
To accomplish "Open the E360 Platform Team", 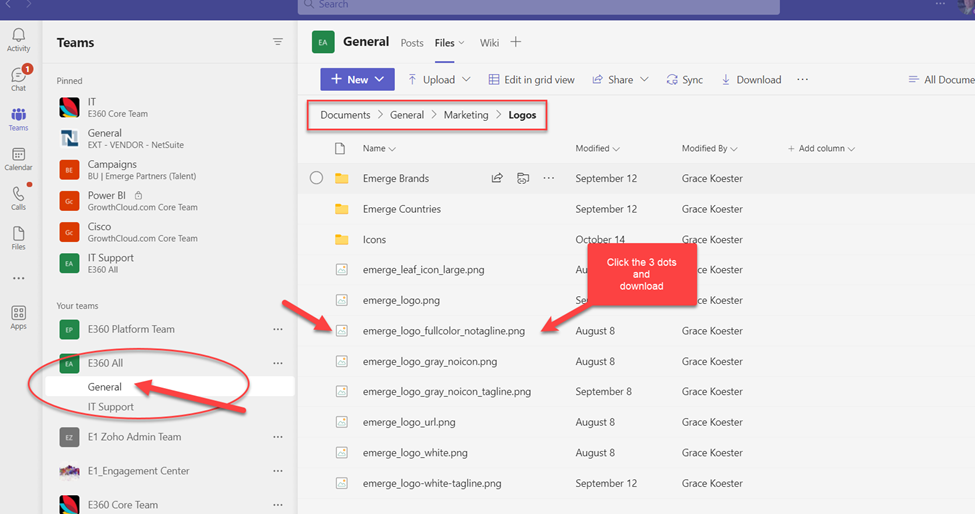I will pos(131,329).
